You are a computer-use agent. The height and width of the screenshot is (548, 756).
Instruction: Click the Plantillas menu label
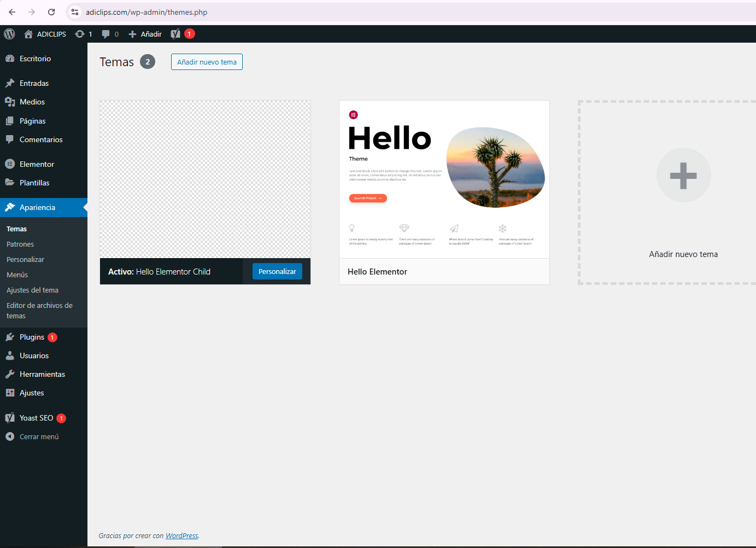coord(34,183)
